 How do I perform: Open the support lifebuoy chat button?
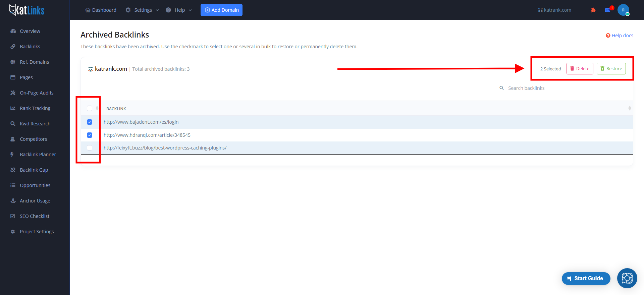pyautogui.click(x=627, y=278)
